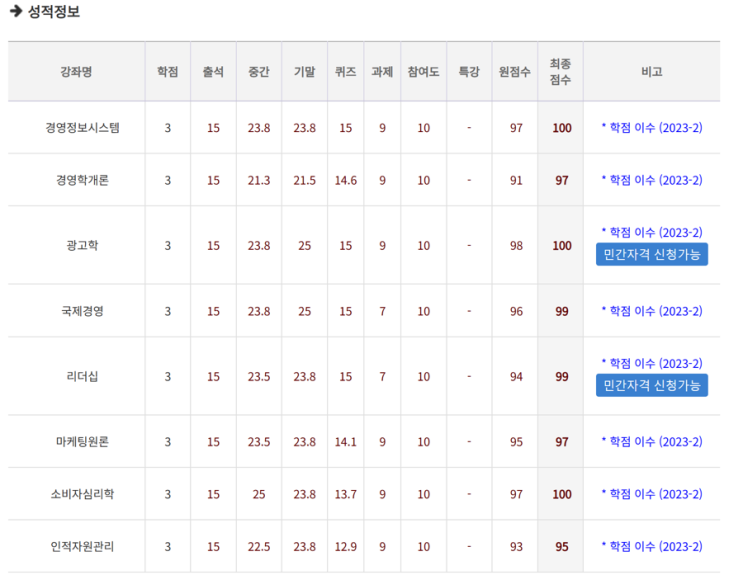
Task: Open 학점 이수 (2023-2) note for 소비자심리학
Action: [652, 494]
